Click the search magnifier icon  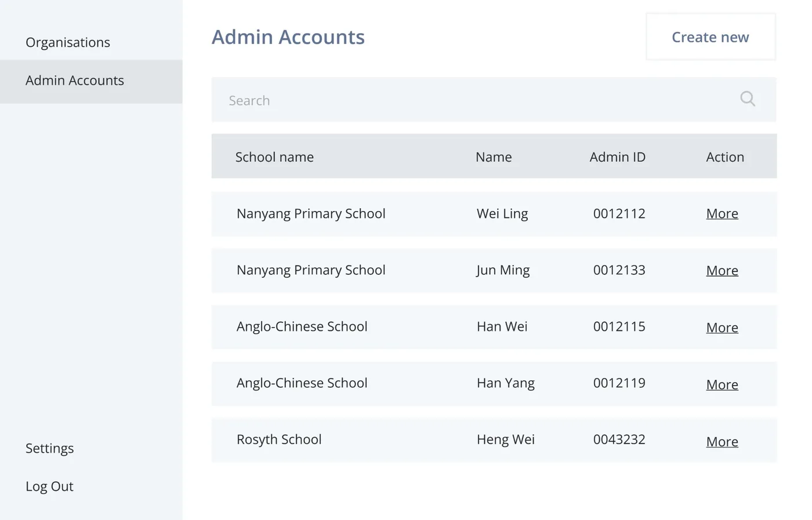point(748,99)
